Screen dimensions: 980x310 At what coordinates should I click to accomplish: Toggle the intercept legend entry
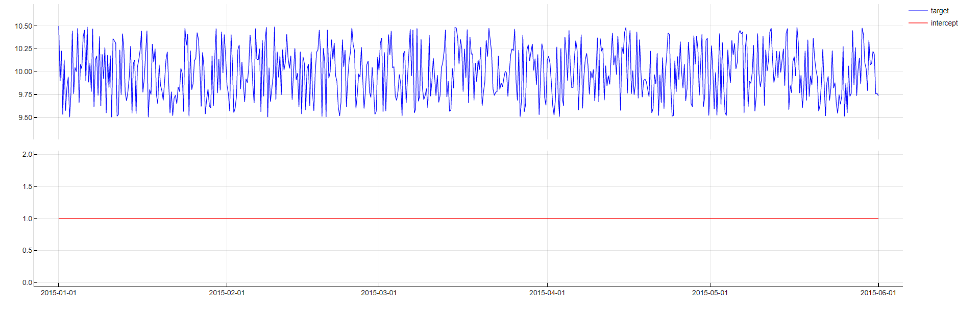[933, 23]
